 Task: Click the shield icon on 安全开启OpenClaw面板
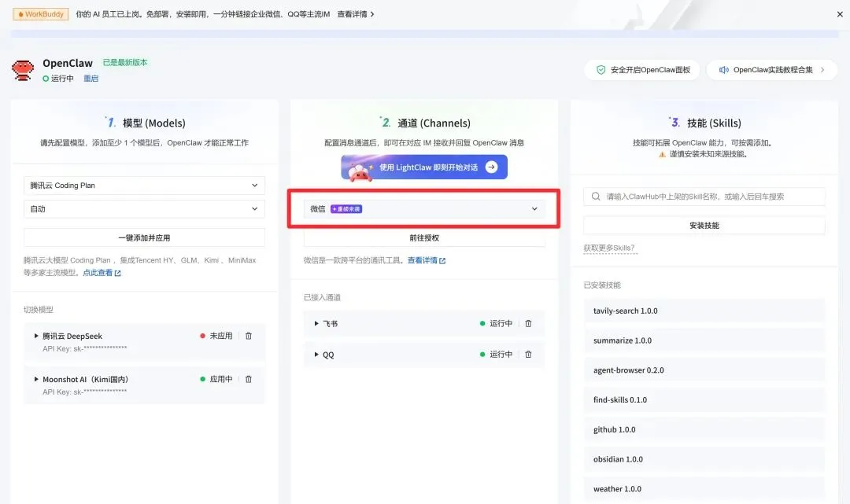point(601,70)
